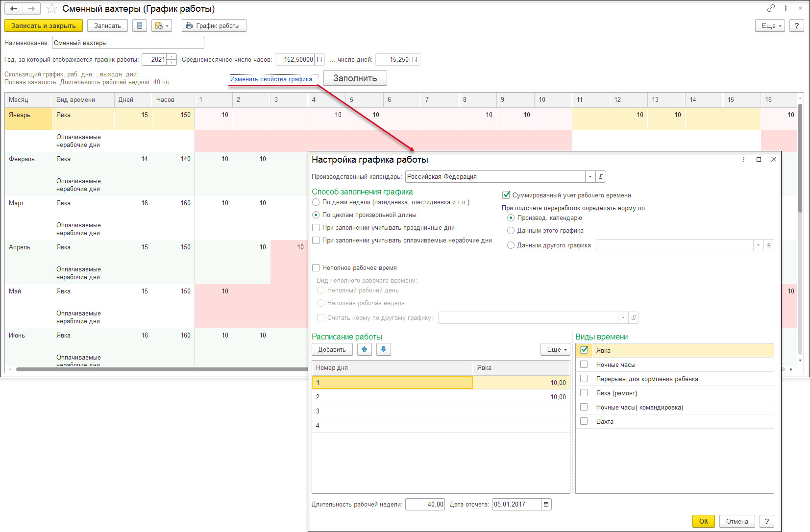Open help in main window toolbar
810x532 pixels.
coord(797,25)
